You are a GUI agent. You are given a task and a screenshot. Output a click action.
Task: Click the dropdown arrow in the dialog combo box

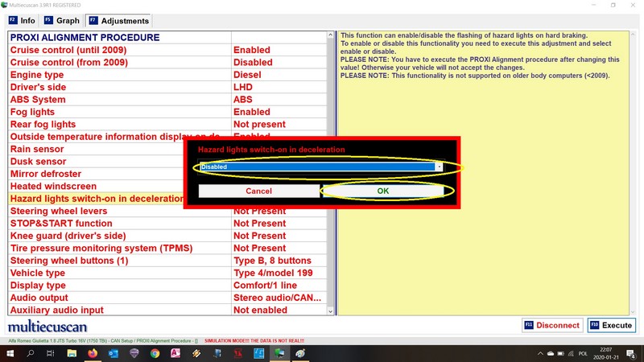click(x=439, y=167)
